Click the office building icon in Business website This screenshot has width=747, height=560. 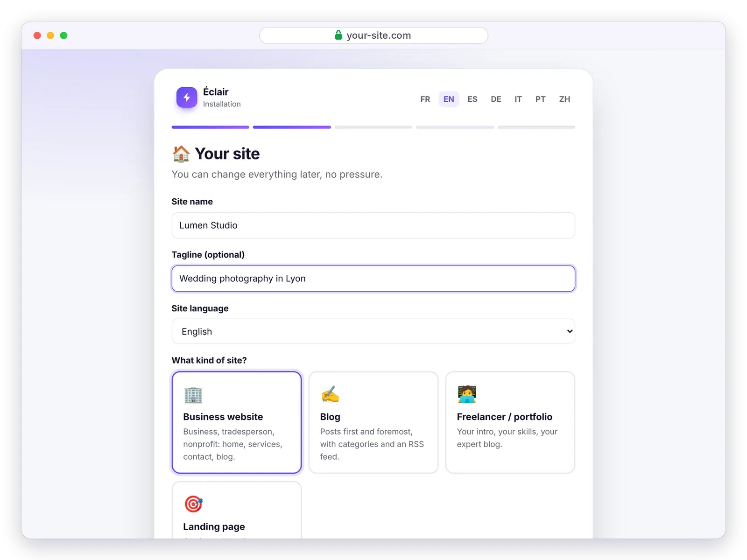tap(193, 395)
